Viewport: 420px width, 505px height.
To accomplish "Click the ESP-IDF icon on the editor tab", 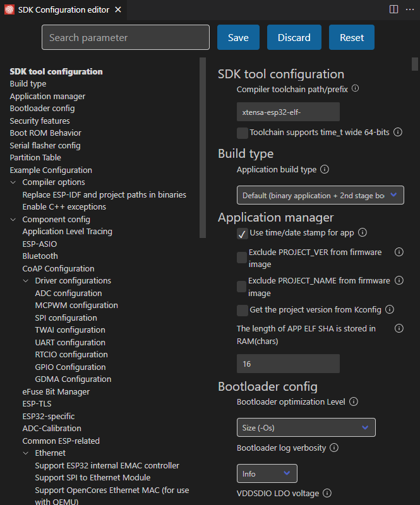I will tap(9, 9).
